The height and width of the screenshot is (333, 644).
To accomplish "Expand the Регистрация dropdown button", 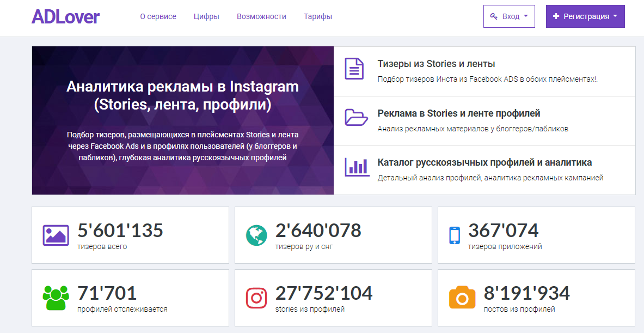I will [585, 16].
